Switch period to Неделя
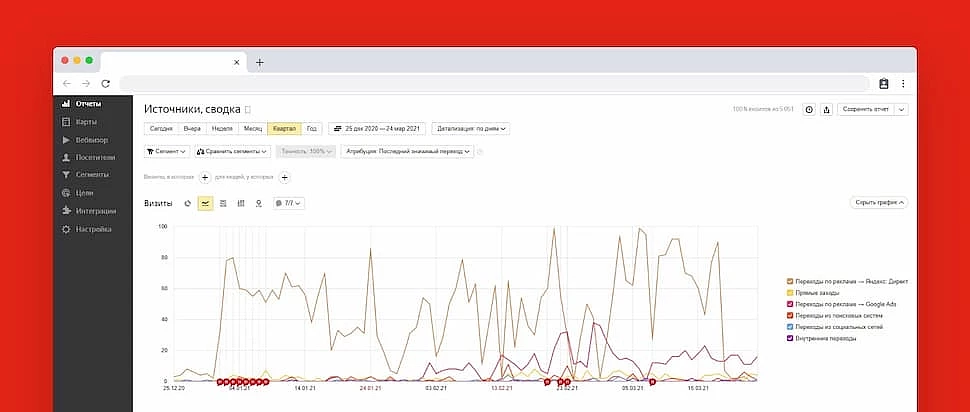This screenshot has width=970, height=412. click(222, 128)
